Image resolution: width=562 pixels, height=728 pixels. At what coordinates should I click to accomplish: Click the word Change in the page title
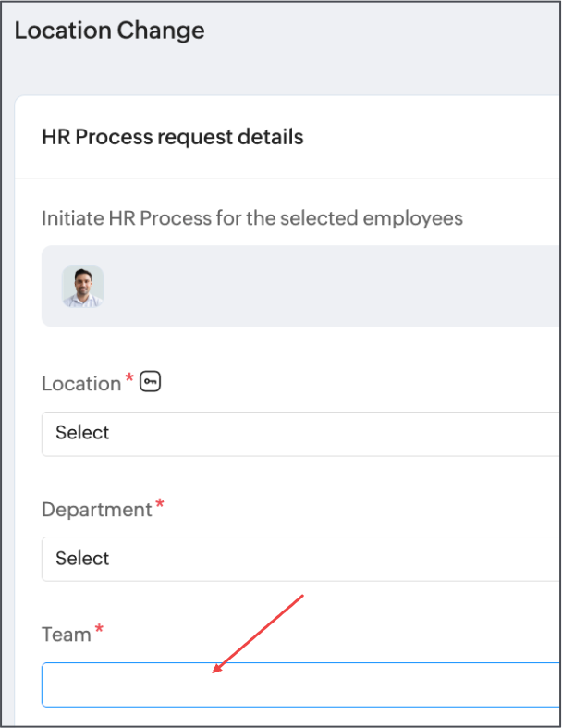point(161,31)
